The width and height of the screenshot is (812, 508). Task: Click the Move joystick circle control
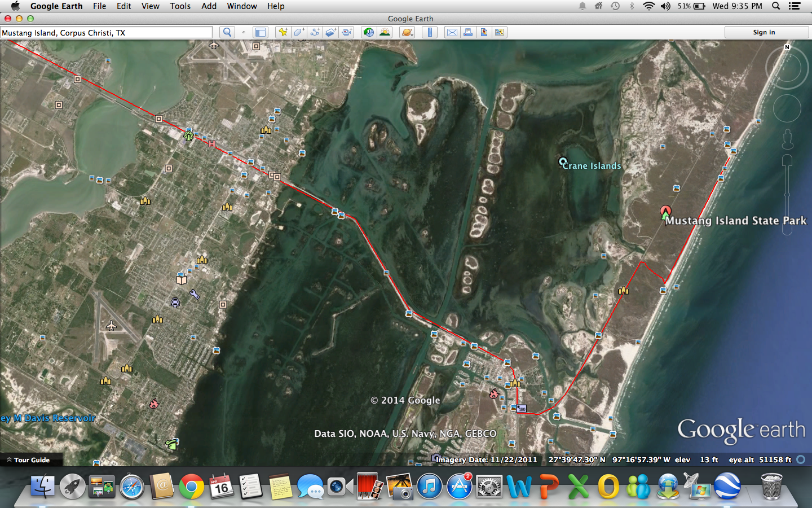coord(787,108)
